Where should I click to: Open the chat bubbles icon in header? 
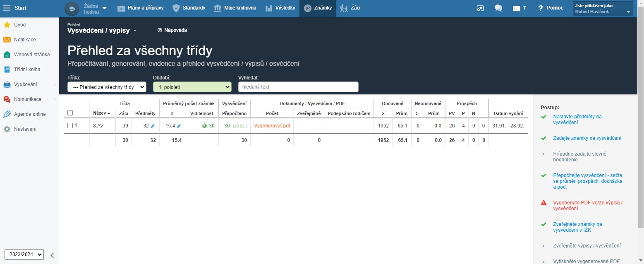click(x=498, y=8)
